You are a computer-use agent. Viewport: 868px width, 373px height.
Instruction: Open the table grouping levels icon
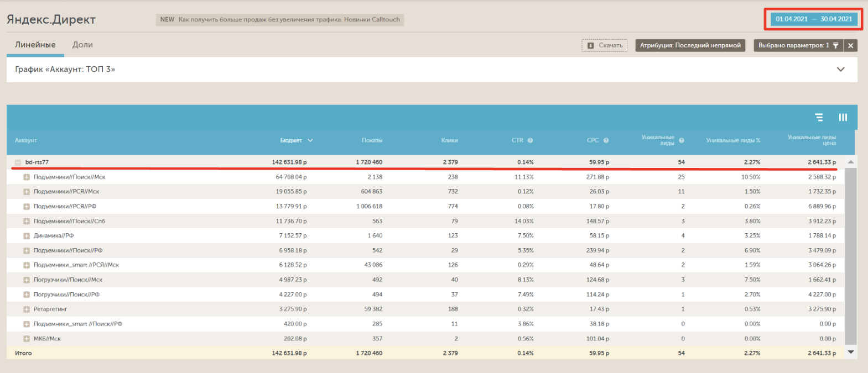point(819,117)
